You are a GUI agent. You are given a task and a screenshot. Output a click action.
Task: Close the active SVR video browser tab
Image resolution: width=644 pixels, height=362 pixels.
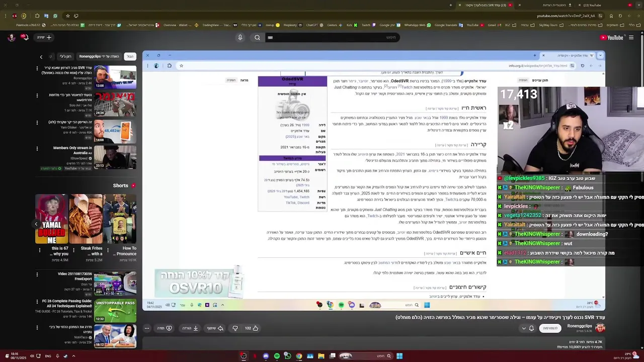click(459, 5)
